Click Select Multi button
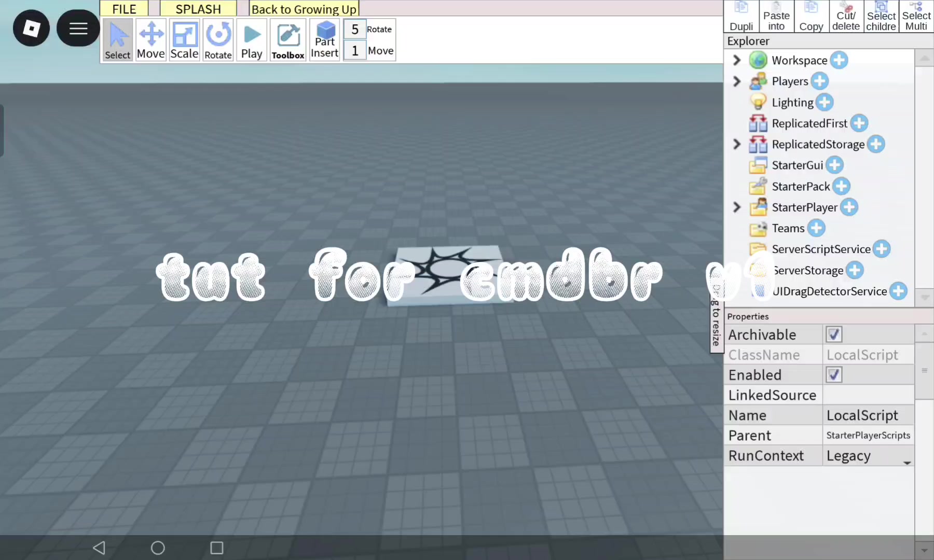This screenshot has height=560, width=934. (916, 17)
